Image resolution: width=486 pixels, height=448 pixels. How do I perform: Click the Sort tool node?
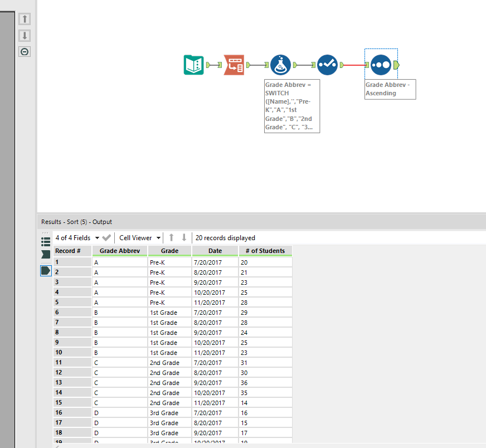click(381, 65)
